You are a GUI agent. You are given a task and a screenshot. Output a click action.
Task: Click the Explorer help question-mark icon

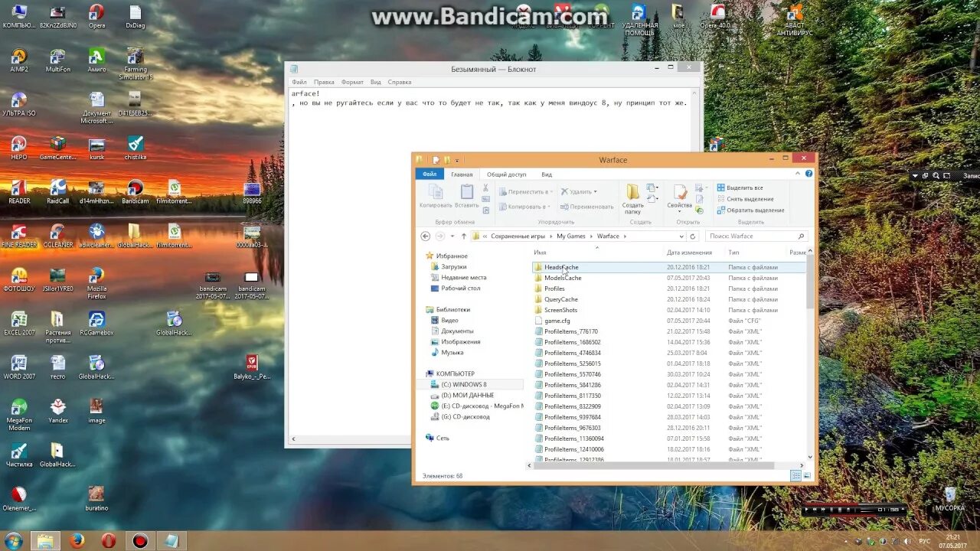tap(808, 174)
